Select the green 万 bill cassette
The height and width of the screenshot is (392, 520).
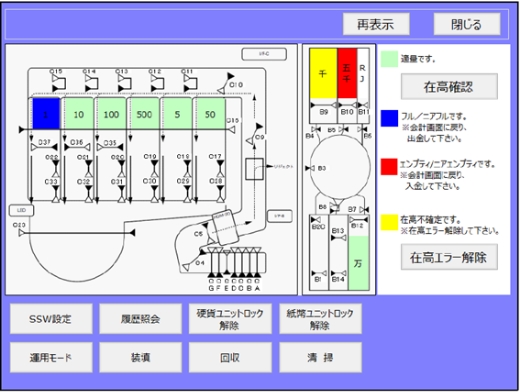[358, 263]
